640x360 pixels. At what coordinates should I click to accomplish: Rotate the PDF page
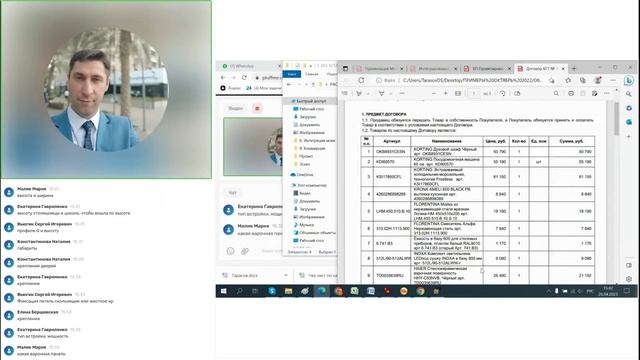(x=502, y=93)
